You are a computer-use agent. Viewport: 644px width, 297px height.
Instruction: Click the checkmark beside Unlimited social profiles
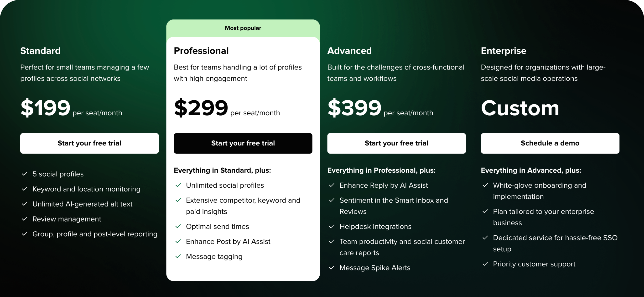[x=178, y=185]
